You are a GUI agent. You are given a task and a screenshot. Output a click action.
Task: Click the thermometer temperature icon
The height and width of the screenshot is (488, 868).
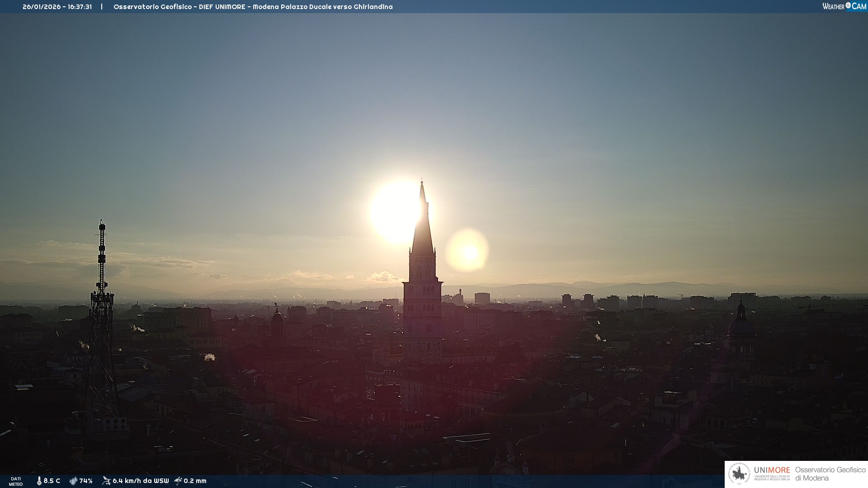tap(39, 481)
